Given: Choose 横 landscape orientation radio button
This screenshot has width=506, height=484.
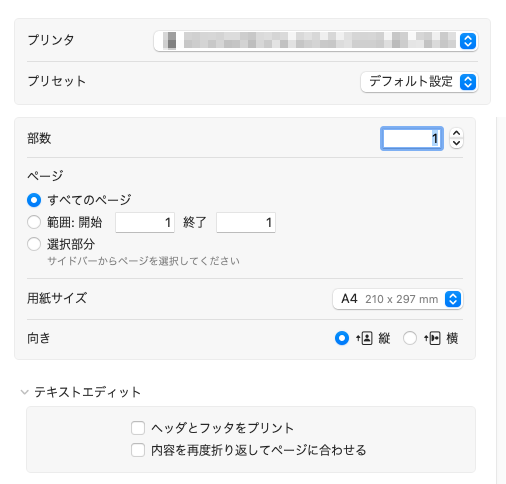Looking at the screenshot, I should tap(410, 338).
